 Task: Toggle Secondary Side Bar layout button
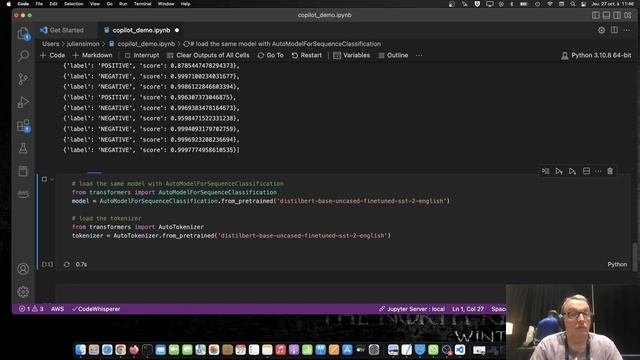(617, 15)
